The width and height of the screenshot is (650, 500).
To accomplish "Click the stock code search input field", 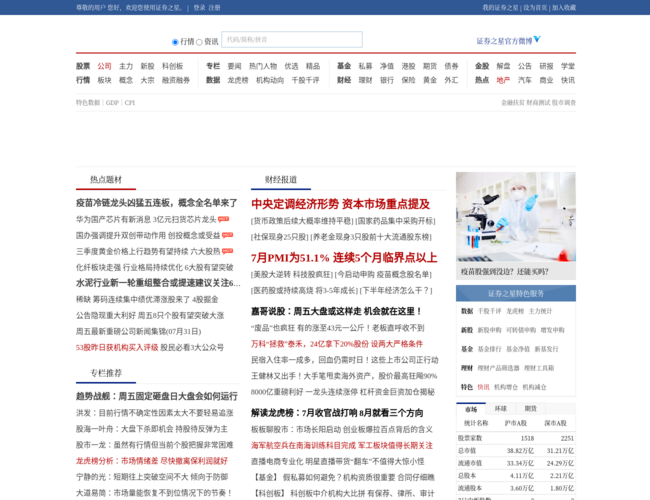I will [x=292, y=39].
